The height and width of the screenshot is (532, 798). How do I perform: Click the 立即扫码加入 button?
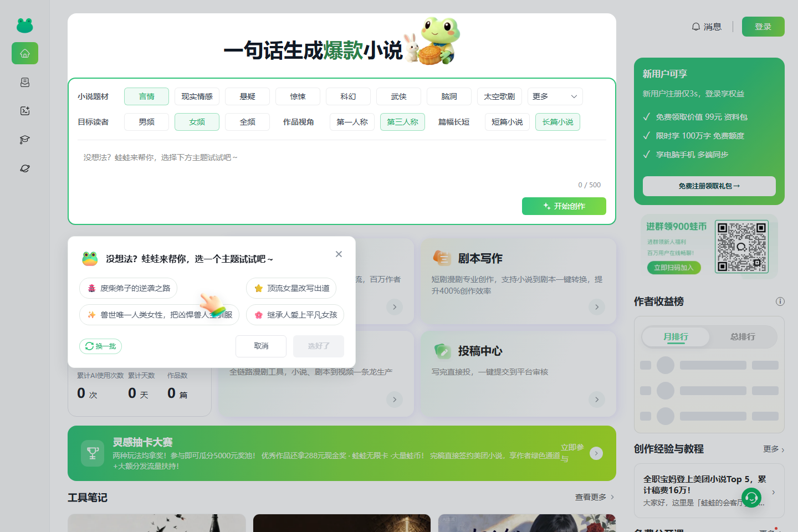click(674, 268)
